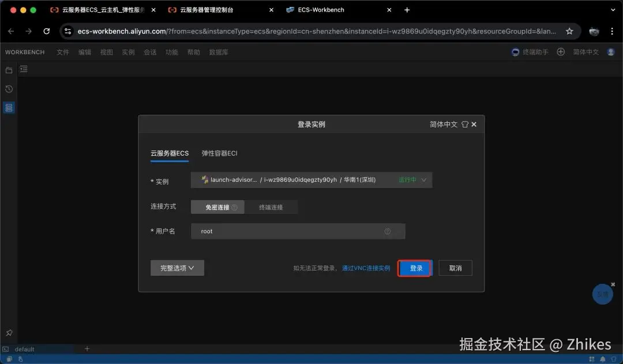Add a new session with the bottom plus icon
Viewport: 623px width, 364px height.
click(x=87, y=349)
